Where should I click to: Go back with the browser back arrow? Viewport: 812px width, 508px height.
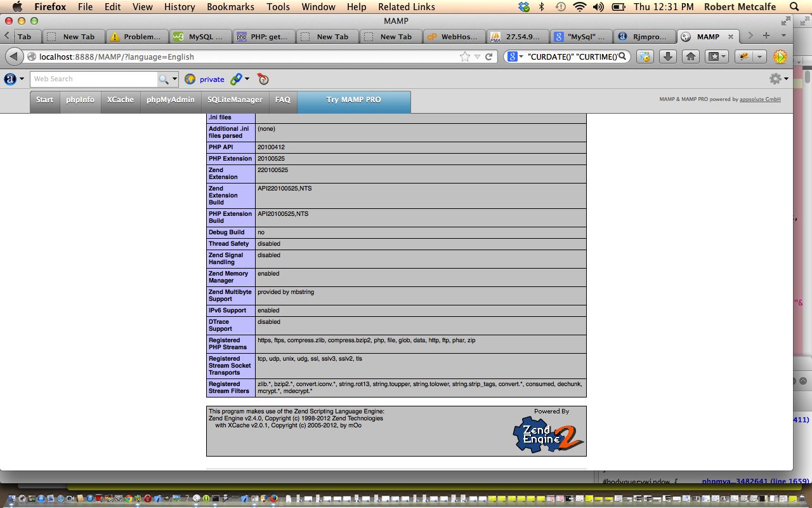point(15,57)
